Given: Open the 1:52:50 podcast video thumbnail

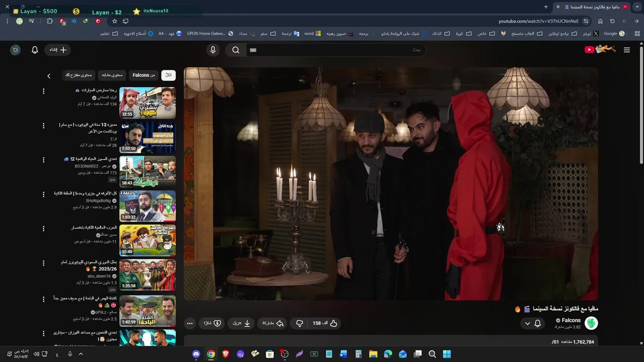Looking at the screenshot, I should click(x=147, y=137).
